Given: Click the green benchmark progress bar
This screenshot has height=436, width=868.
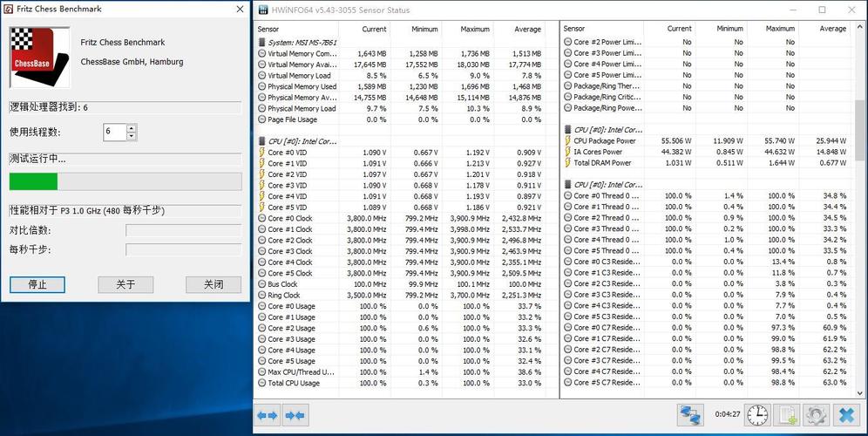Looking at the screenshot, I should point(125,181).
